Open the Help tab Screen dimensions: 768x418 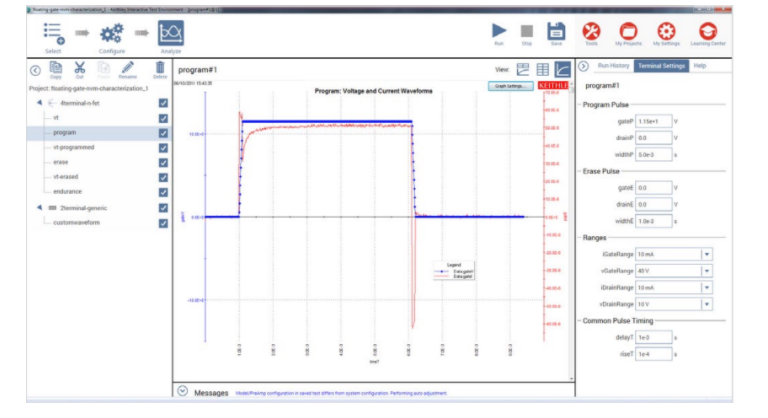coord(700,66)
